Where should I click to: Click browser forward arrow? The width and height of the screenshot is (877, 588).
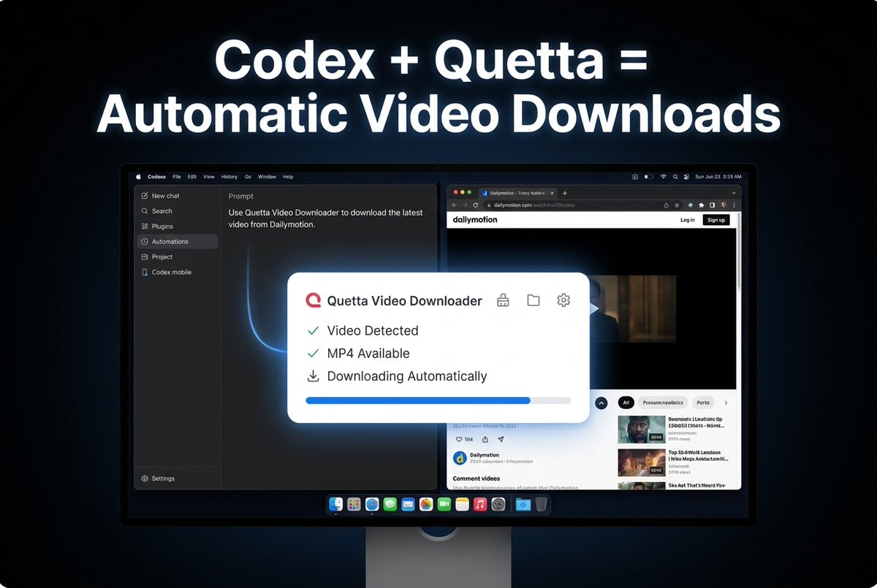tap(465, 205)
